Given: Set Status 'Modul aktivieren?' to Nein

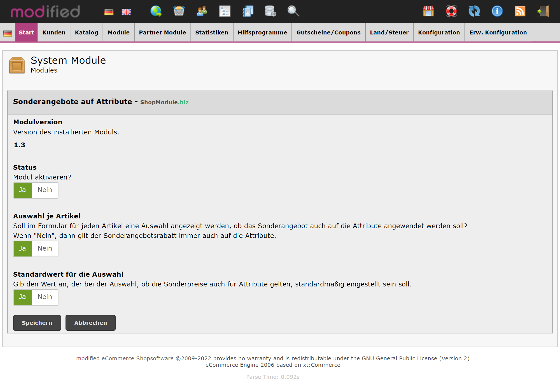Looking at the screenshot, I should pos(45,190).
